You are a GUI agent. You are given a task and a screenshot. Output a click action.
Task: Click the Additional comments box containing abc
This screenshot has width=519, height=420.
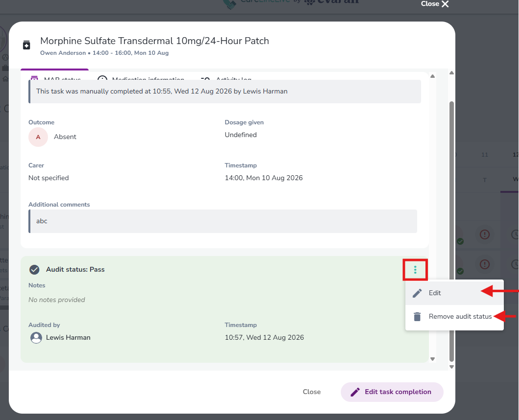pyautogui.click(x=223, y=221)
